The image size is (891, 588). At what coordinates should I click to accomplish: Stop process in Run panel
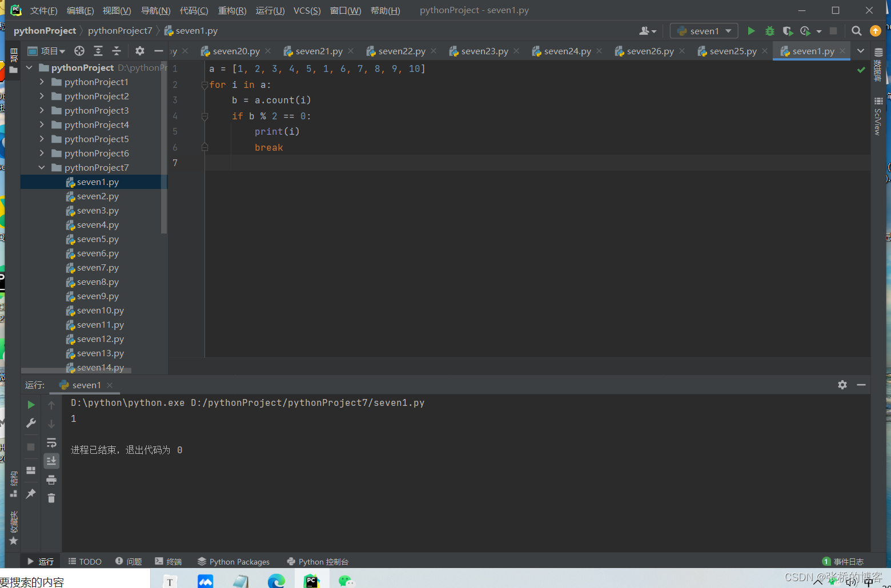pos(31,447)
